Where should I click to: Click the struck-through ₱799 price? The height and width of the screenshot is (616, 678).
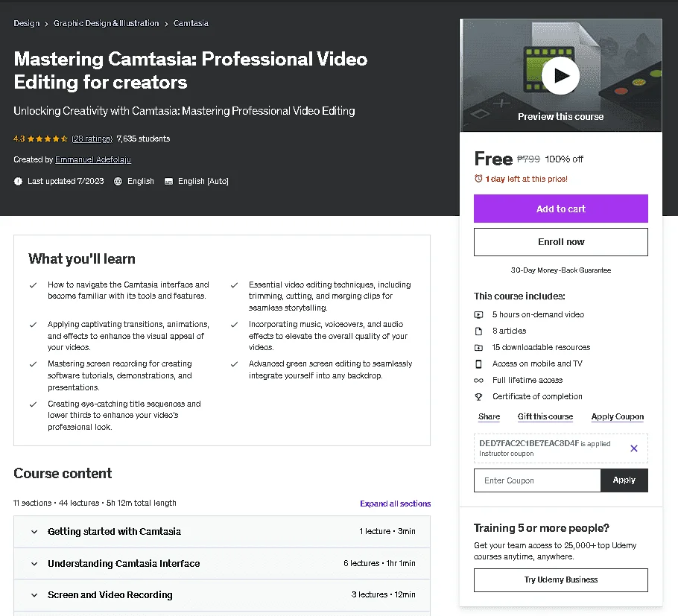528,159
